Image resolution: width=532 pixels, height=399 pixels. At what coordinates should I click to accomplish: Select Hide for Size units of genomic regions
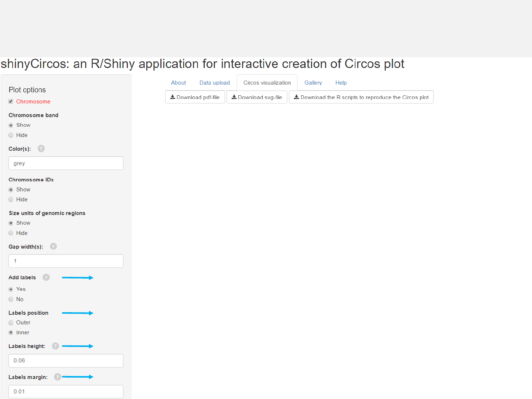(x=11, y=233)
